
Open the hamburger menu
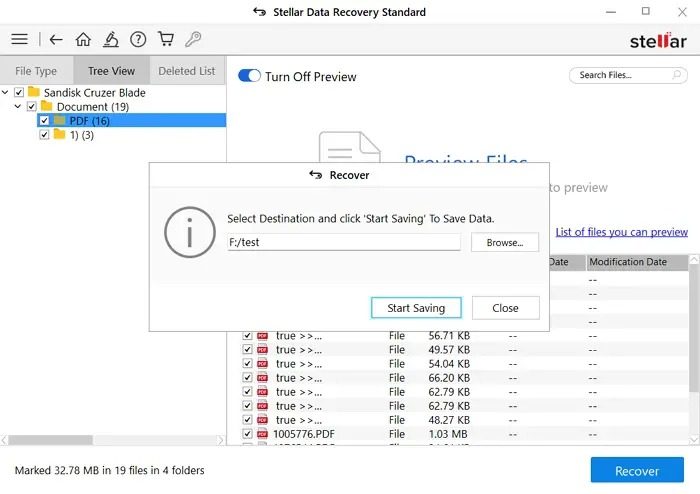pyautogui.click(x=19, y=39)
